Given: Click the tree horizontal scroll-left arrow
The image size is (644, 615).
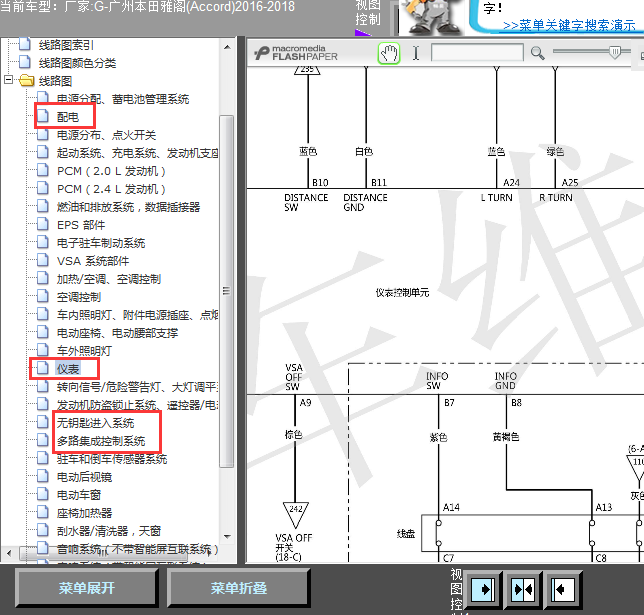Looking at the screenshot, I should click(9, 553).
